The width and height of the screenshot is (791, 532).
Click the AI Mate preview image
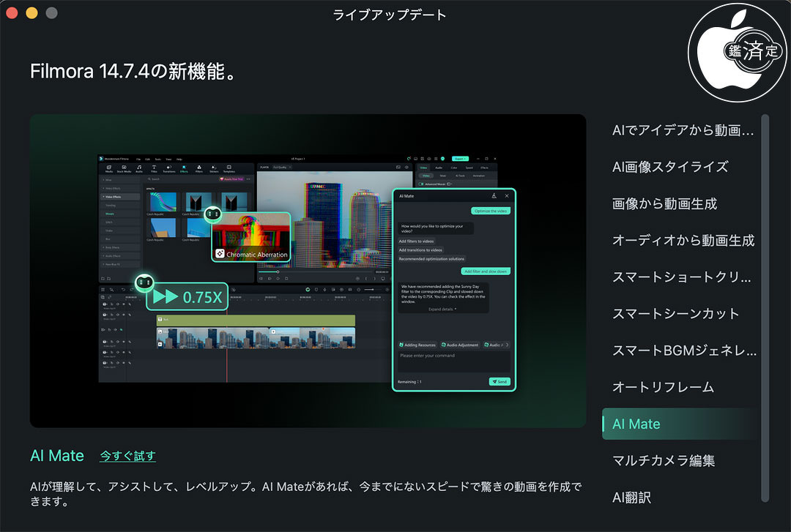coord(308,271)
